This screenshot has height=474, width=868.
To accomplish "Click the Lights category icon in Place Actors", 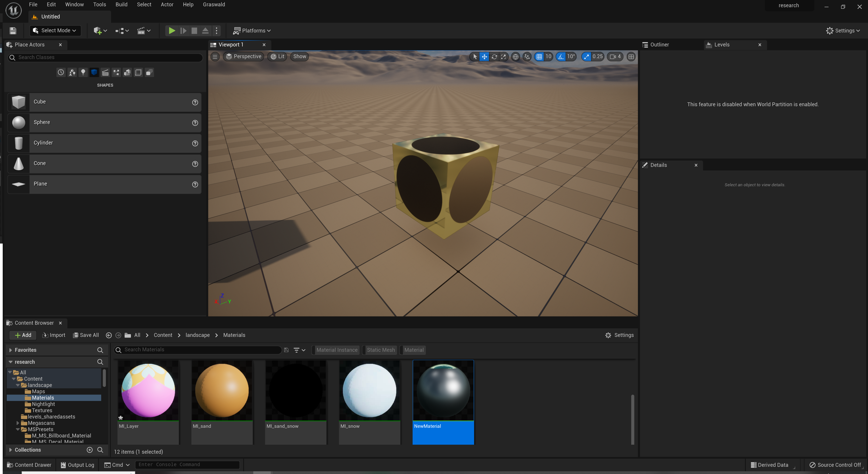I will point(83,72).
